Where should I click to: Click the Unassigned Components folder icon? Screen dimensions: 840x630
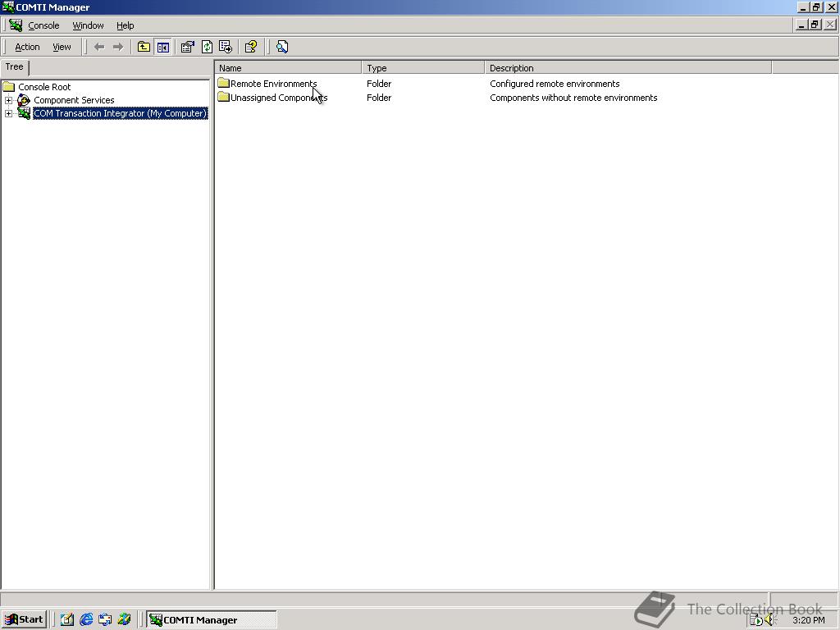(223, 97)
